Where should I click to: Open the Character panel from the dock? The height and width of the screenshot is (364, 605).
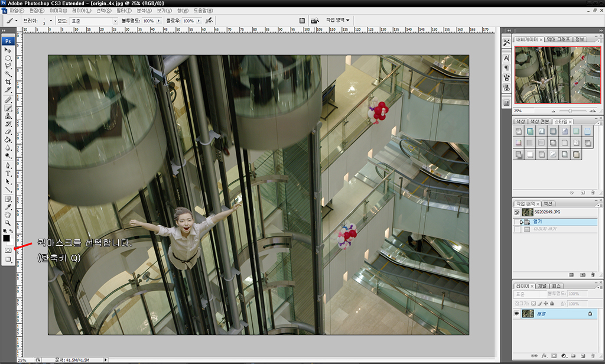click(506, 58)
